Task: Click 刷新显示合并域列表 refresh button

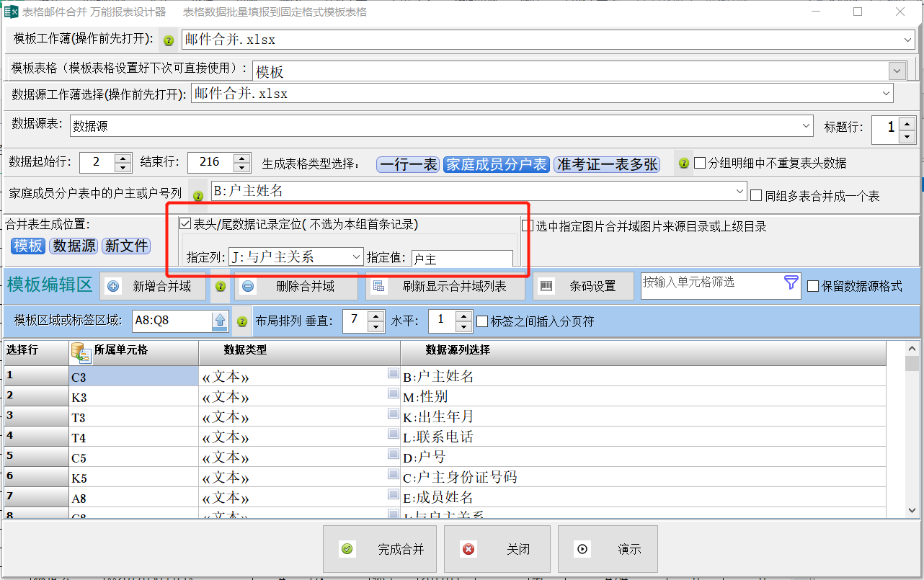Action: point(444,286)
